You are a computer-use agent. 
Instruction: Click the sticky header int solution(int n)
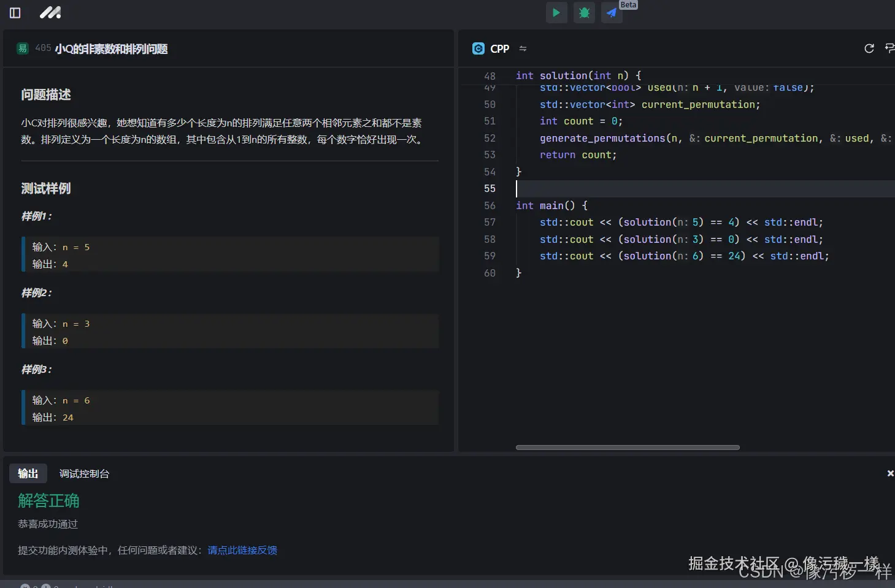[578, 75]
